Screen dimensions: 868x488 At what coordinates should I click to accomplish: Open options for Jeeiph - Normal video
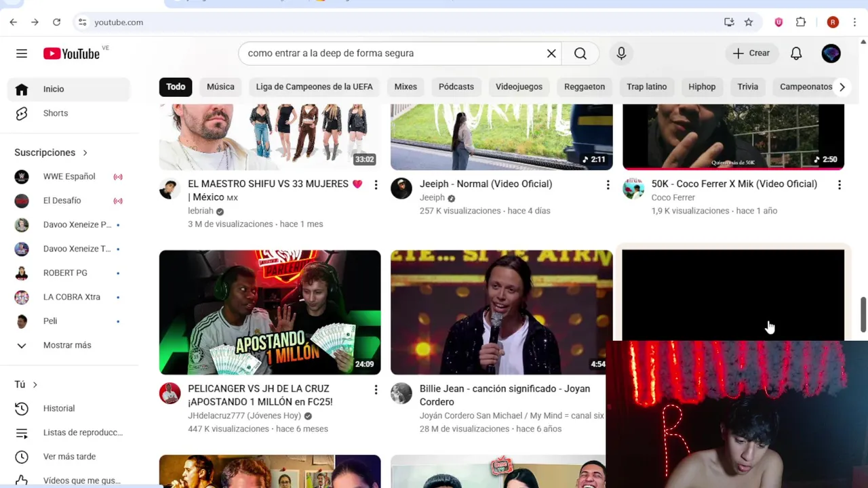pos(608,185)
